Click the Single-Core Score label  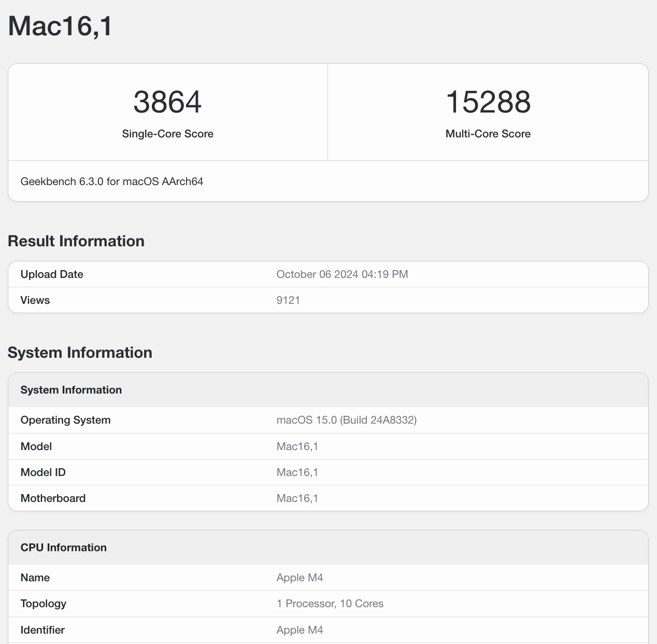(x=167, y=134)
